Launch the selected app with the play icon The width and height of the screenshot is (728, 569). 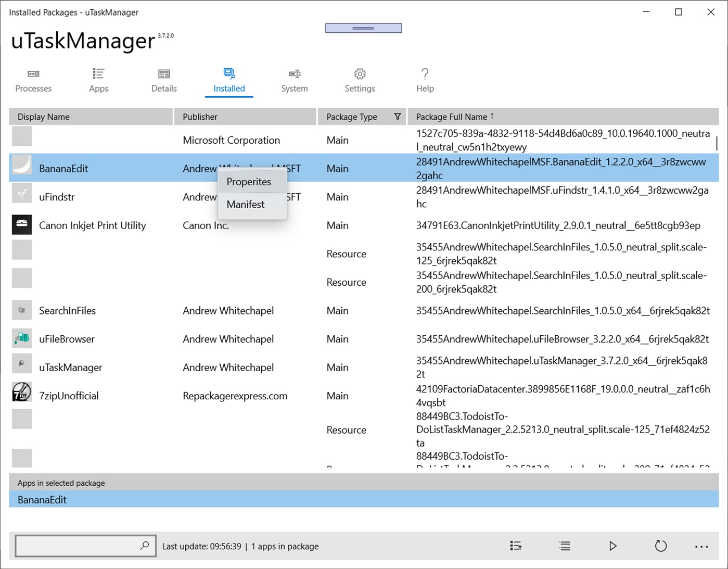612,546
